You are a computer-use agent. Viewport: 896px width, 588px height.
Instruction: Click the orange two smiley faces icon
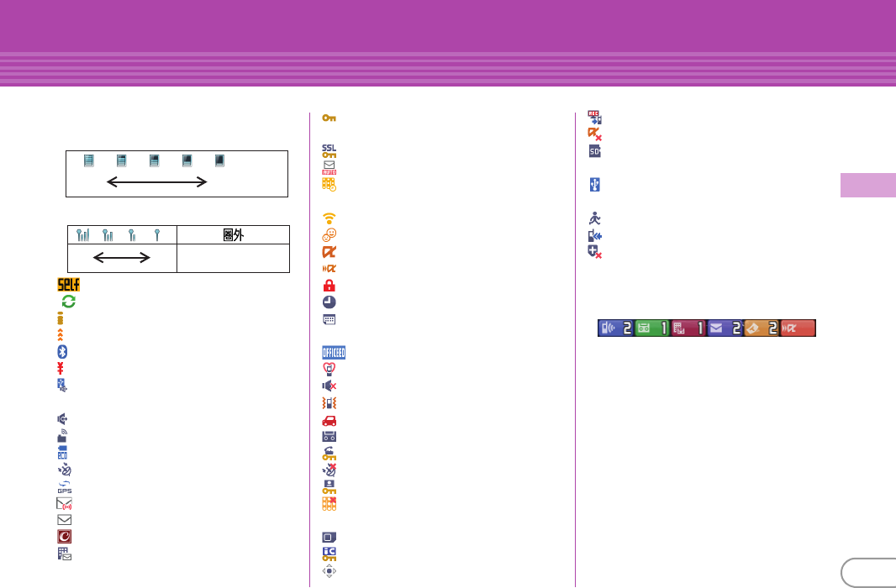(329, 234)
